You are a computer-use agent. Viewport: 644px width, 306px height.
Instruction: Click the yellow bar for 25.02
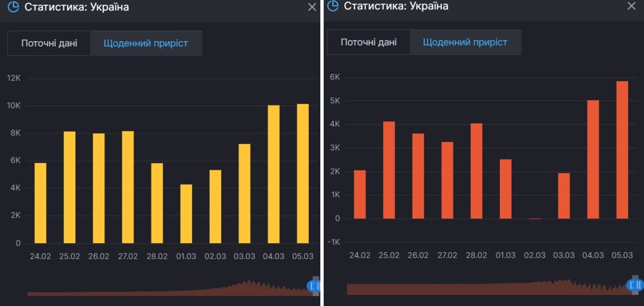click(x=69, y=187)
